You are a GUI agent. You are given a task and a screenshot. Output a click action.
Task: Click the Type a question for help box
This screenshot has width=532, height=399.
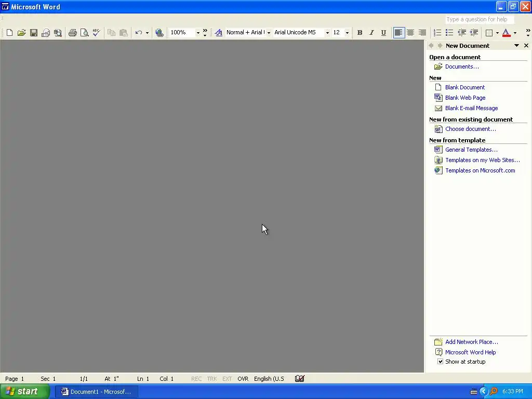[x=480, y=19]
